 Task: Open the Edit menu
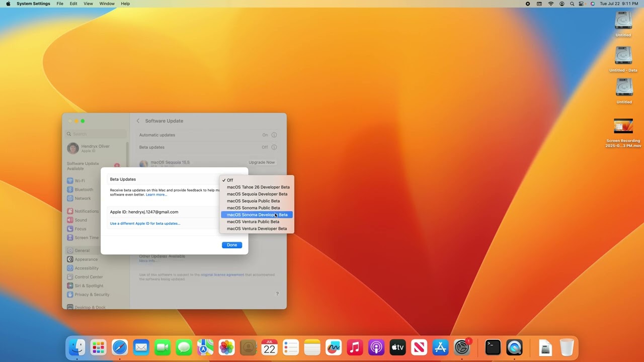click(73, 4)
